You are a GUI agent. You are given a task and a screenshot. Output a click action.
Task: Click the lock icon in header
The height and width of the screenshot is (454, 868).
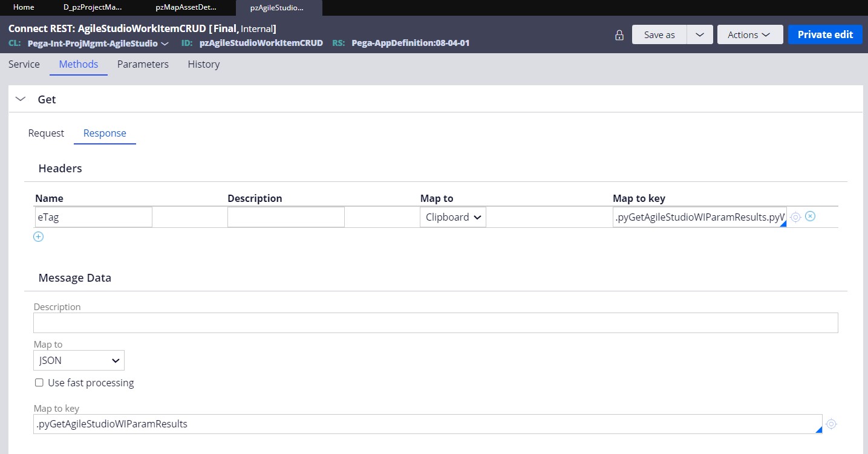coord(619,35)
